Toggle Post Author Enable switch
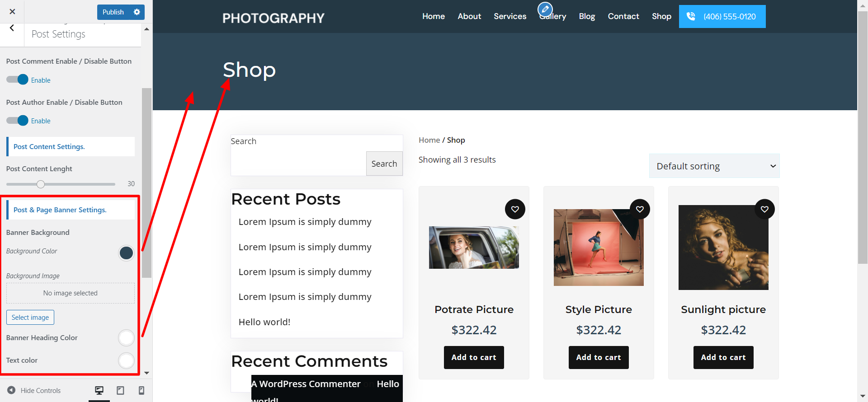868x402 pixels. coord(18,121)
